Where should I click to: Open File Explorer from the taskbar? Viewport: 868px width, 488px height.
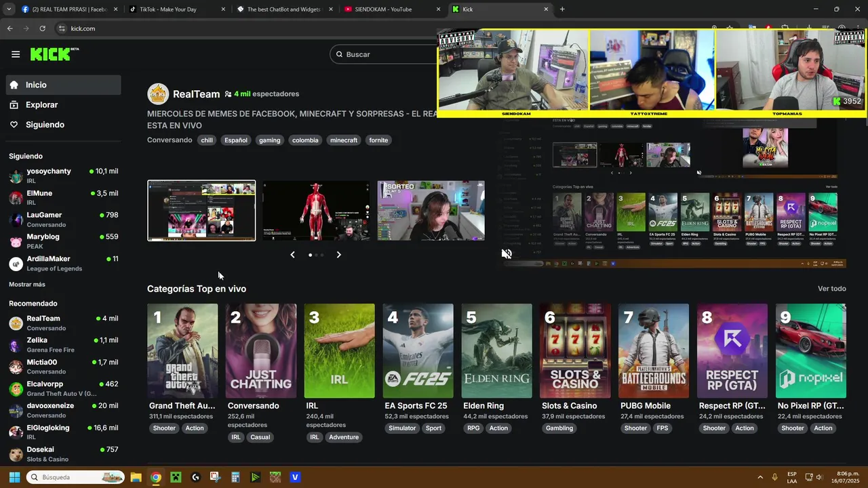tap(136, 477)
